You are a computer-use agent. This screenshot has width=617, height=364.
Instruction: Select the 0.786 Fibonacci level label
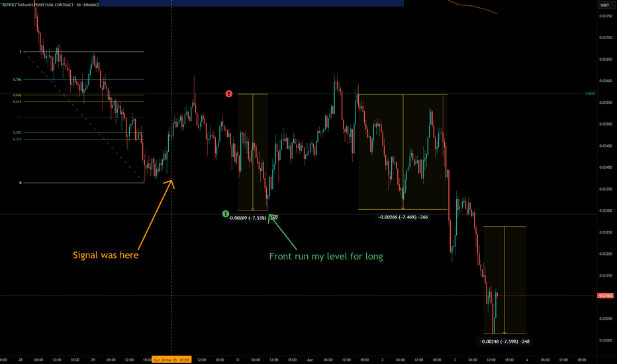coord(17,79)
